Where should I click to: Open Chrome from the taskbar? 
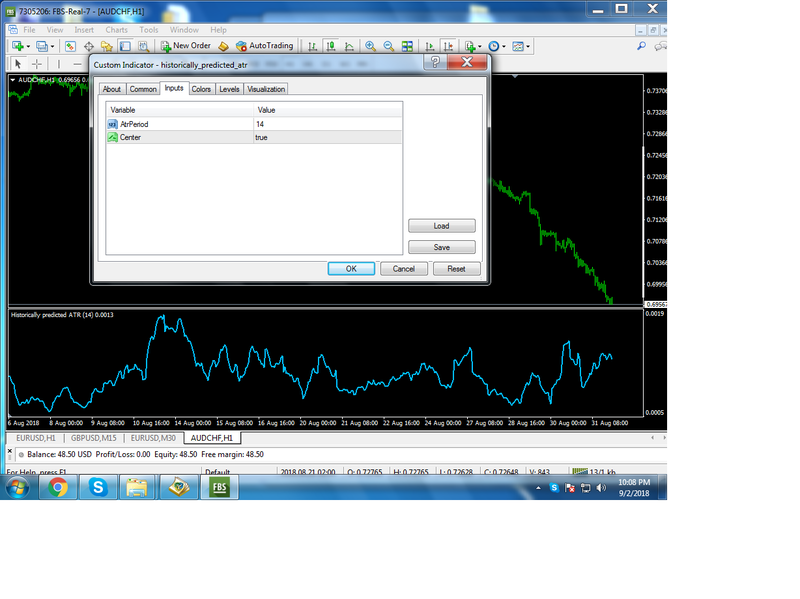(x=58, y=487)
